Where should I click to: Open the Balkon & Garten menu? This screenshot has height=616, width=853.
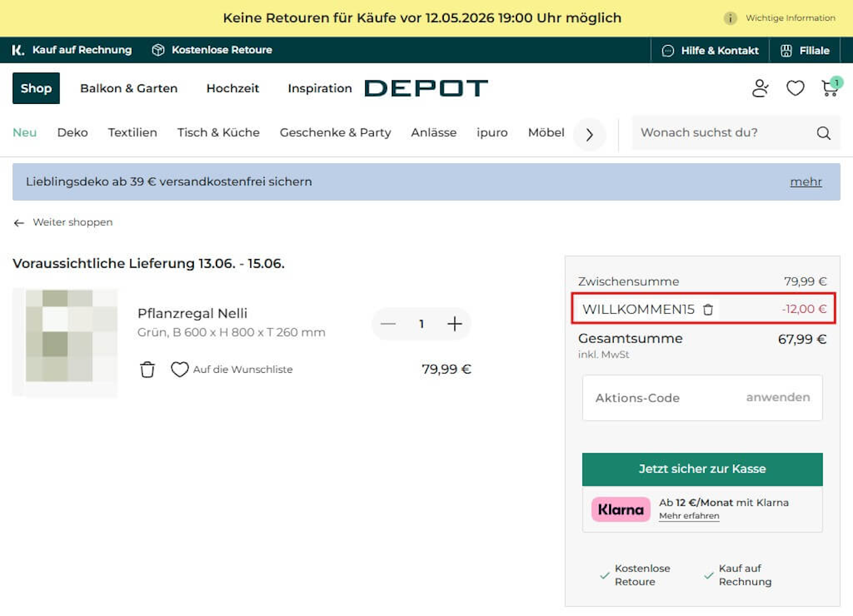pos(129,88)
